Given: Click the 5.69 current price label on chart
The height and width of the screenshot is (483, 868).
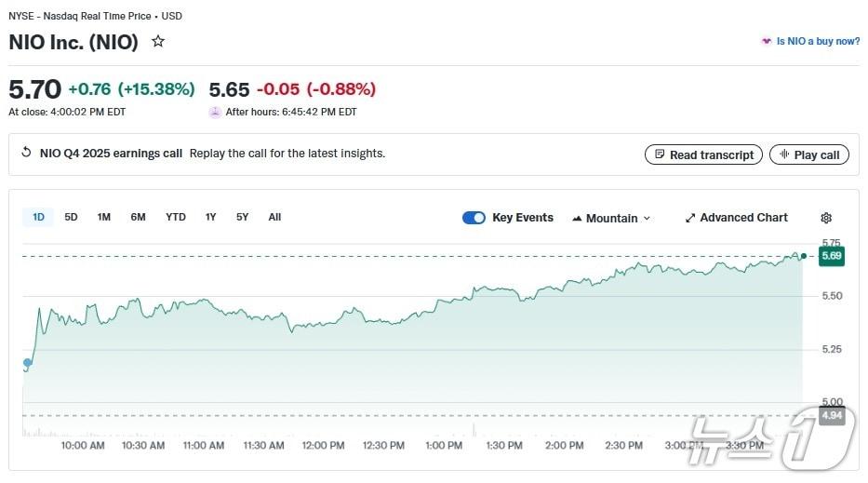Looking at the screenshot, I should pos(832,256).
